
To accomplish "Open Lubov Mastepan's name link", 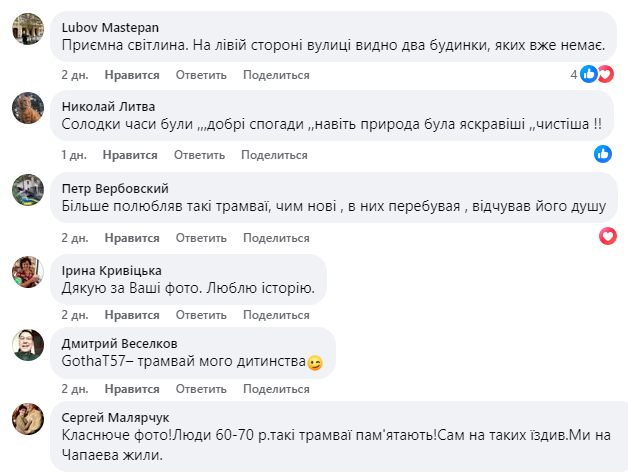I will click(x=110, y=28).
